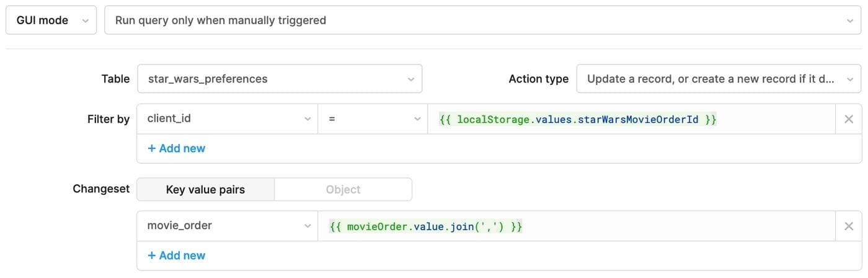Click the Action type label
The width and height of the screenshot is (868, 278).
point(538,79)
